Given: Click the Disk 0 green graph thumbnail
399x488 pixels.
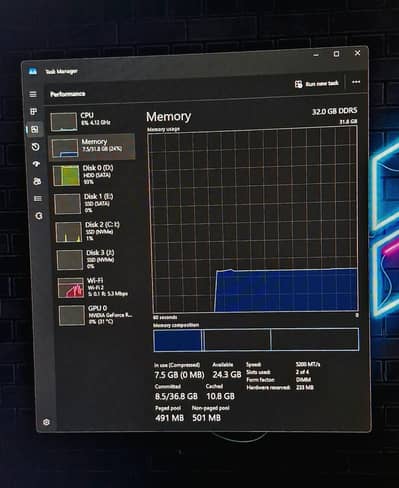Looking at the screenshot, I should (x=66, y=176).
